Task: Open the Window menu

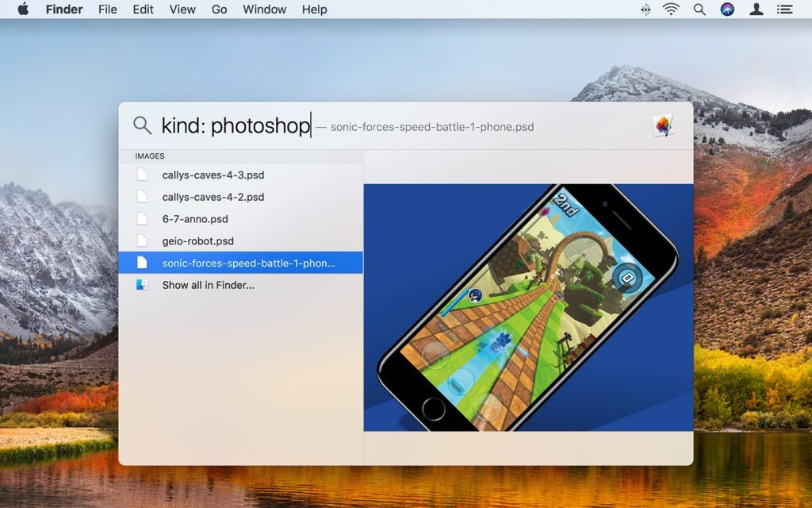Action: point(264,10)
